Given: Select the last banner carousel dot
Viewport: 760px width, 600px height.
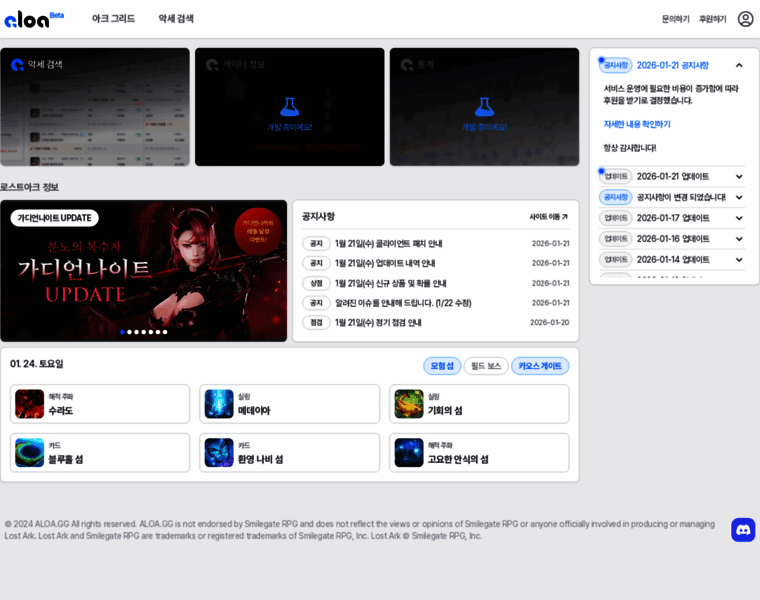Looking at the screenshot, I should click(x=165, y=332).
